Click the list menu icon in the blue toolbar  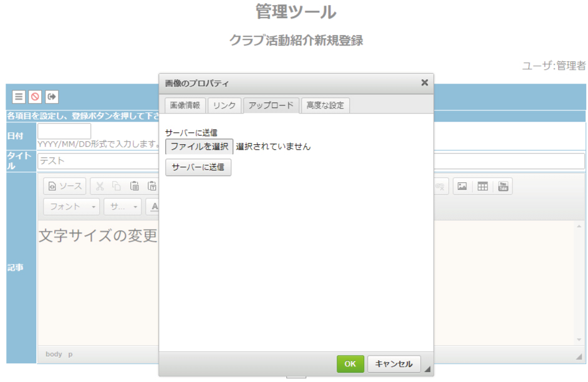point(19,97)
